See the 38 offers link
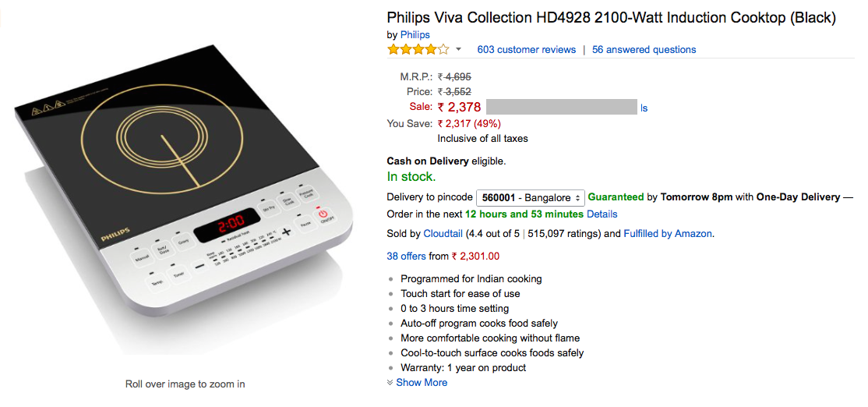The image size is (868, 407). pyautogui.click(x=406, y=256)
